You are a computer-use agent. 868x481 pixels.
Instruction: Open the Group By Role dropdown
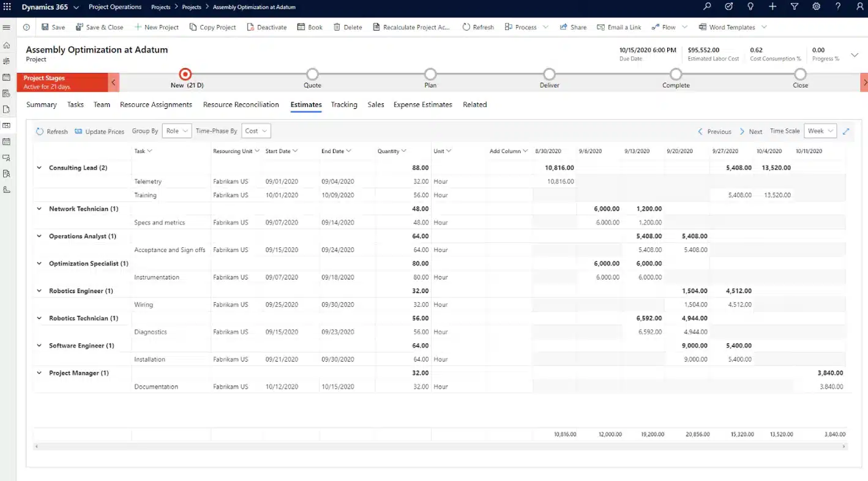[x=177, y=131]
